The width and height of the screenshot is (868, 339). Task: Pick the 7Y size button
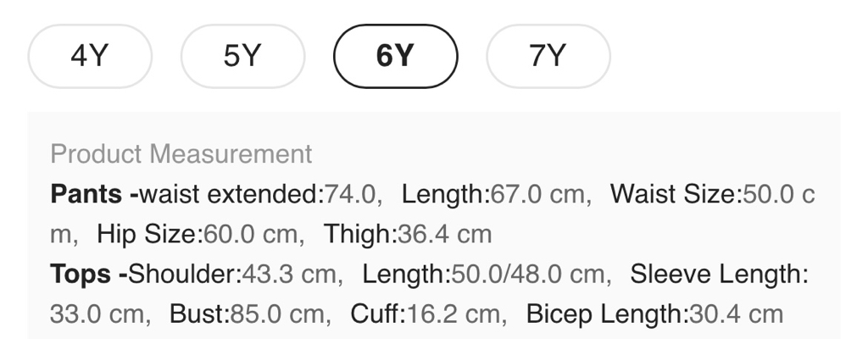pyautogui.click(x=548, y=57)
